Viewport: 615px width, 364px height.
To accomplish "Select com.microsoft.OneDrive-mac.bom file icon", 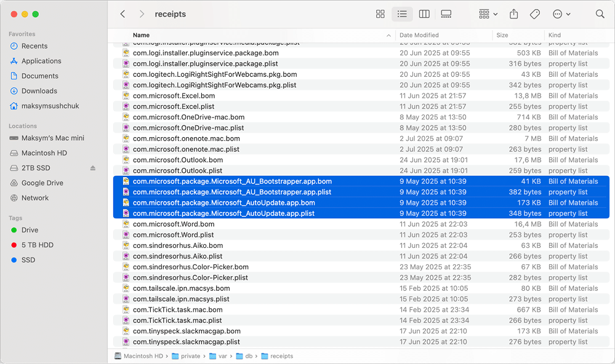I will [126, 117].
